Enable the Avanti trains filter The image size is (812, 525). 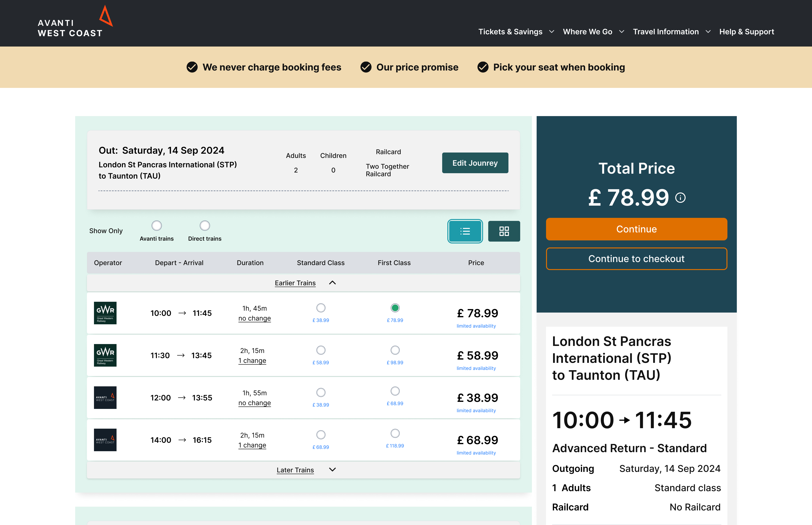tap(157, 226)
